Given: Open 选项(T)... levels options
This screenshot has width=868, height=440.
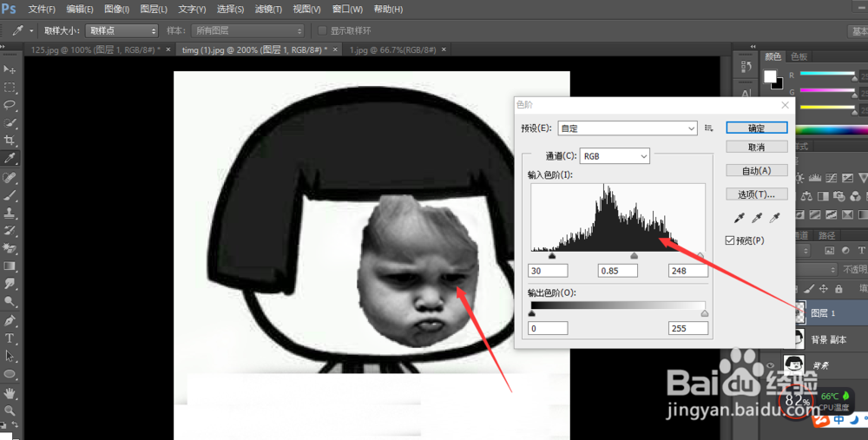Looking at the screenshot, I should [757, 194].
